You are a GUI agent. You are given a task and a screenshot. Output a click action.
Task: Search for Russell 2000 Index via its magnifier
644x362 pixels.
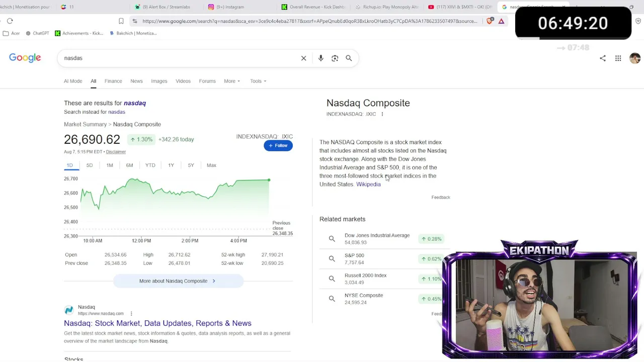point(332,279)
